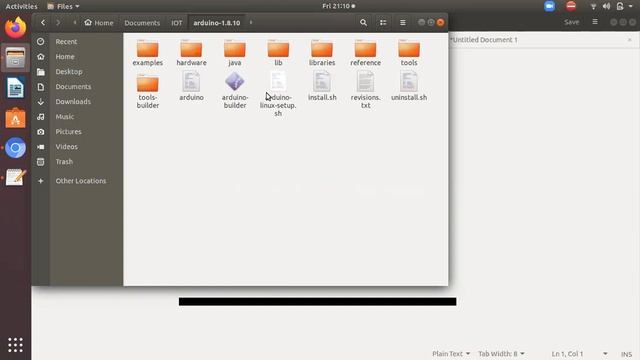
Task: Open the Tab Width dropdown
Action: point(501,353)
